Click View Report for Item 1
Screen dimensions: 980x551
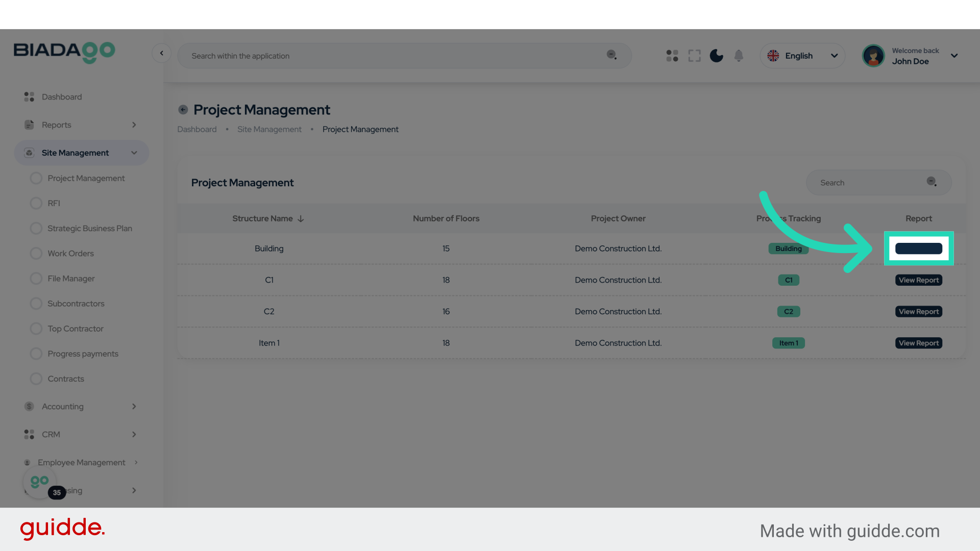click(918, 343)
